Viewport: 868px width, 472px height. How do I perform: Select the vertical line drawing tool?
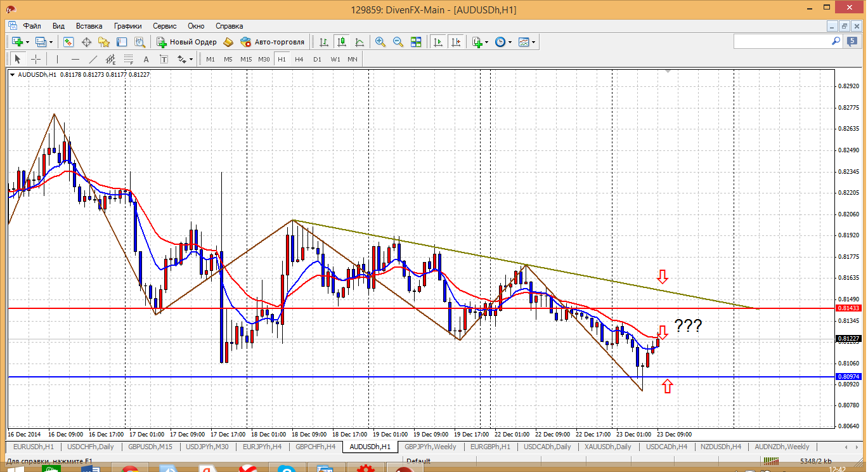pos(57,59)
